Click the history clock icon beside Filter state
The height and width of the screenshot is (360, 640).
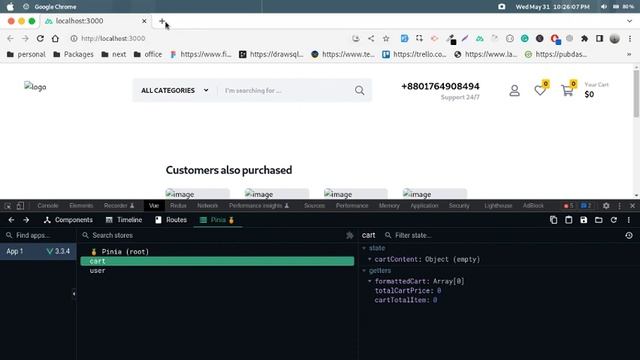(x=629, y=236)
